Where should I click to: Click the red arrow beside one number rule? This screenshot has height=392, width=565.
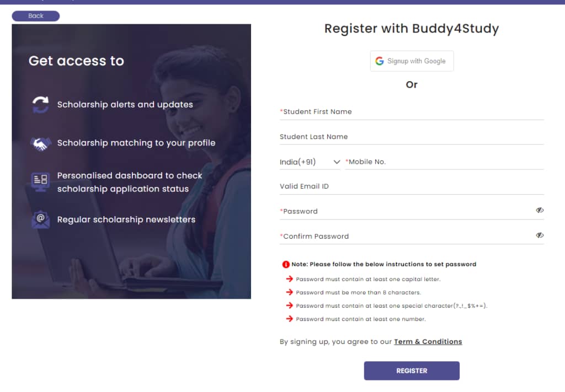point(289,319)
